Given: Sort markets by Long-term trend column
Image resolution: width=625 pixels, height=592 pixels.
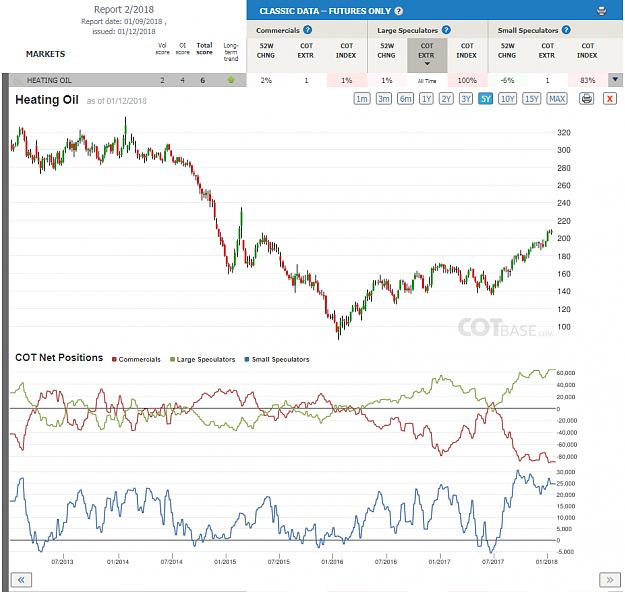Looking at the screenshot, I should pos(231,52).
